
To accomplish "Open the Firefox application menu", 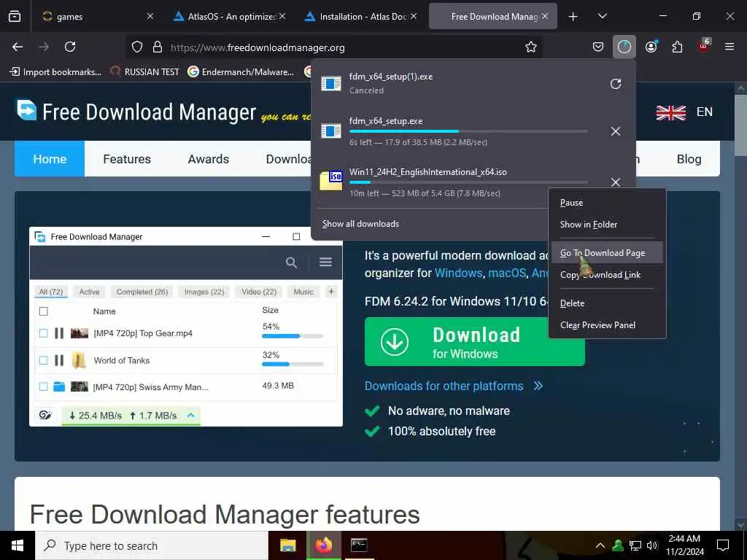I will pyautogui.click(x=729, y=47).
